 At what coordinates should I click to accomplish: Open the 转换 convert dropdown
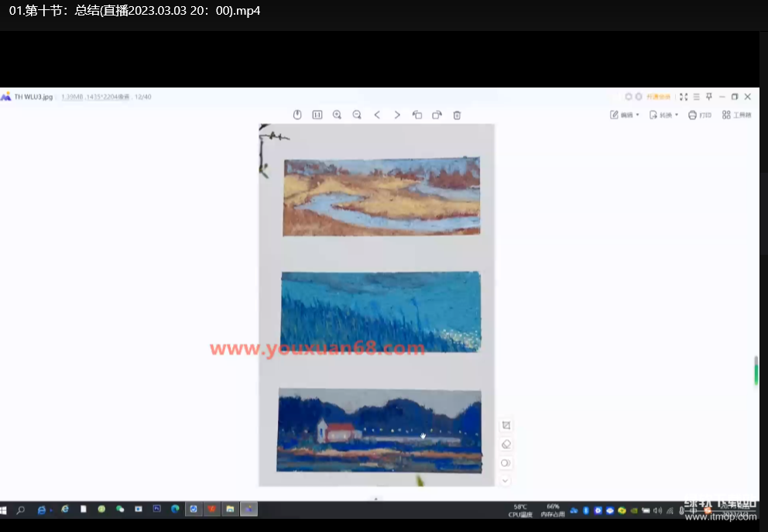[663, 115]
